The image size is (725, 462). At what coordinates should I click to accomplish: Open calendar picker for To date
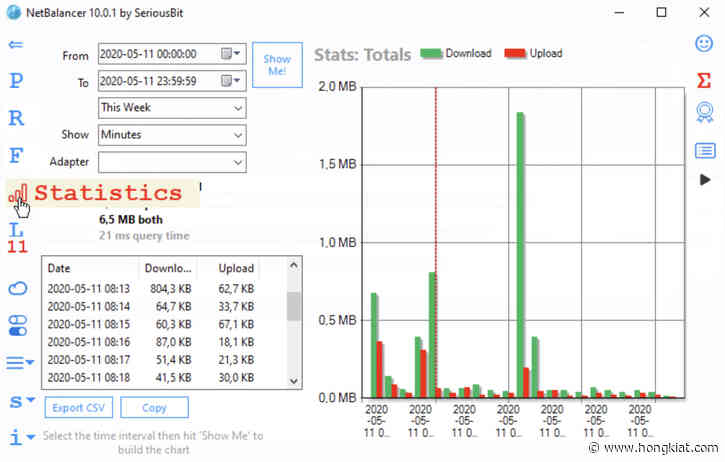point(230,81)
